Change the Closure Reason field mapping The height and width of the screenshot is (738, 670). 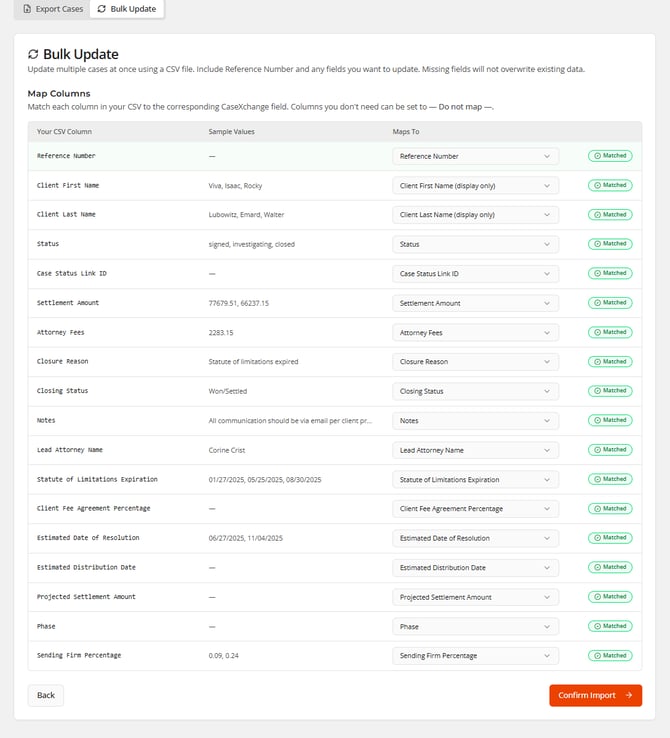point(475,362)
